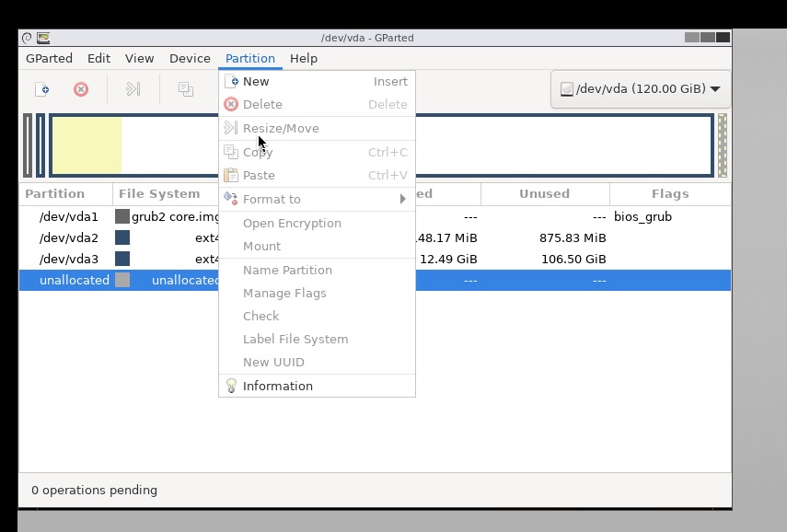Click Manage Flags menu entry
This screenshot has width=787, height=532.
317,293
